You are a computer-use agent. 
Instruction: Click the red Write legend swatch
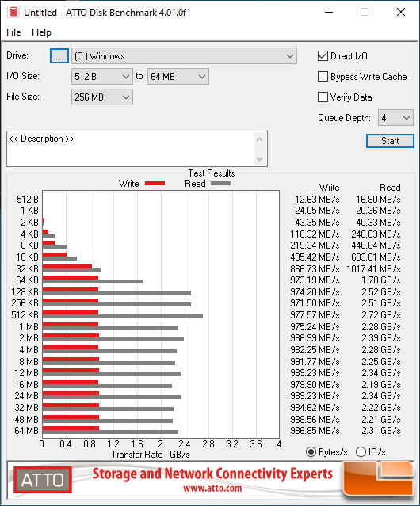(155, 183)
